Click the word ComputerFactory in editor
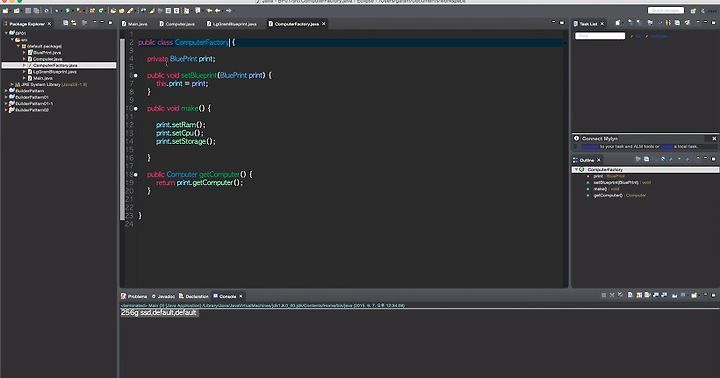Viewport: 720px width, 378px height. click(x=201, y=42)
